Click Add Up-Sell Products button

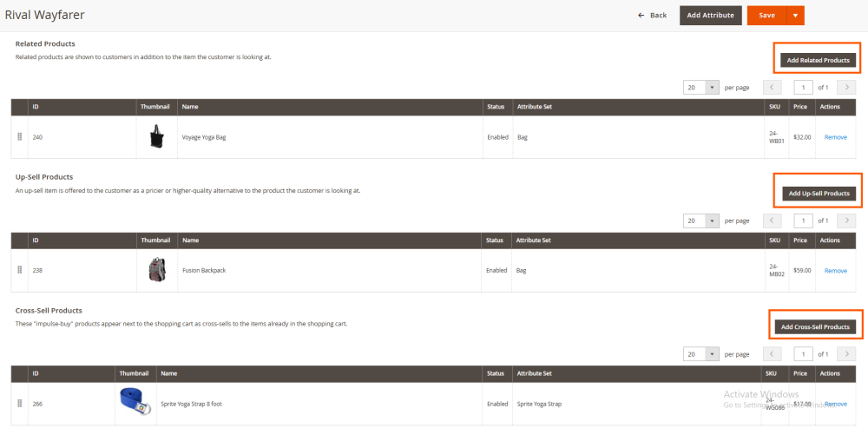[819, 193]
